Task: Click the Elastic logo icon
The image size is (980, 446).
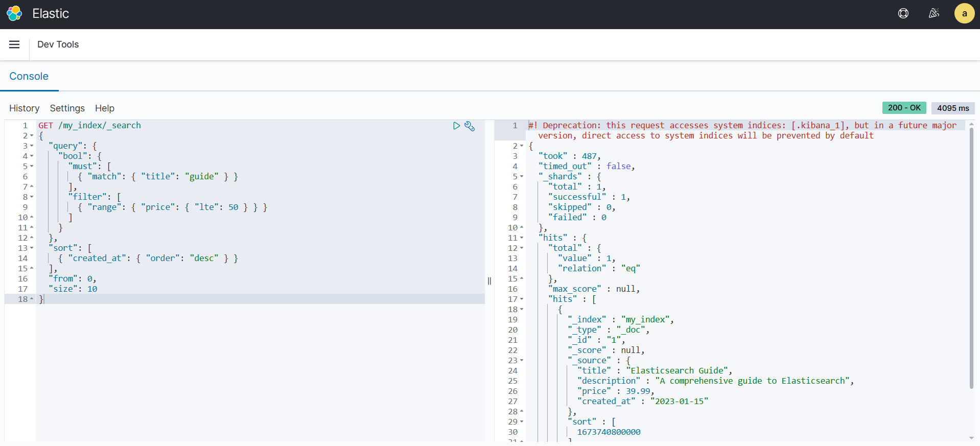Action: coord(14,14)
